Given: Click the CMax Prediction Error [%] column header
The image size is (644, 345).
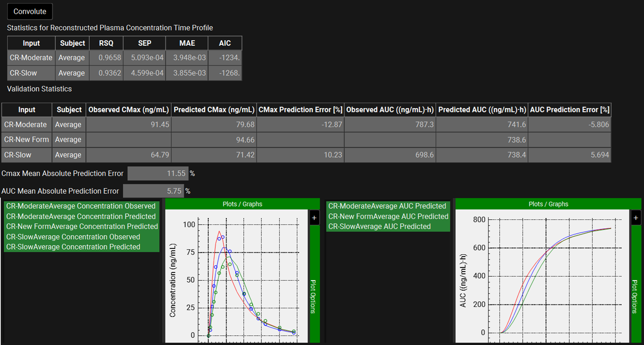Looking at the screenshot, I should (x=300, y=110).
